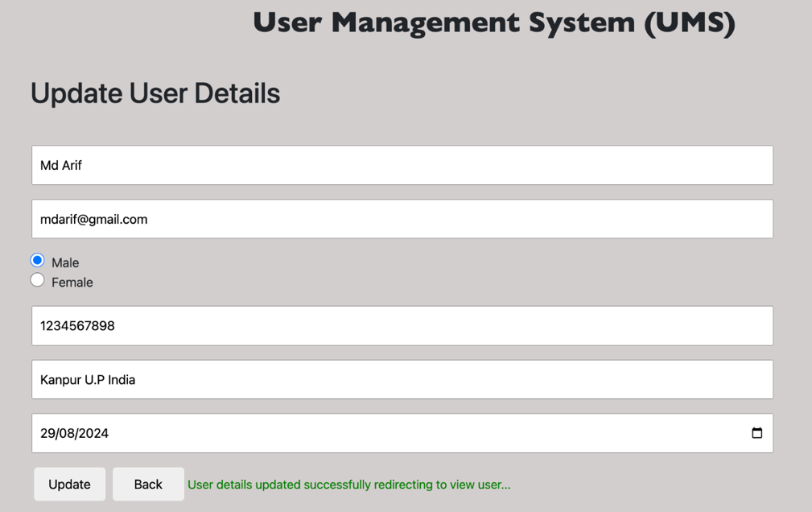Click the 'Male' option label text
The image size is (812, 512).
click(x=65, y=262)
